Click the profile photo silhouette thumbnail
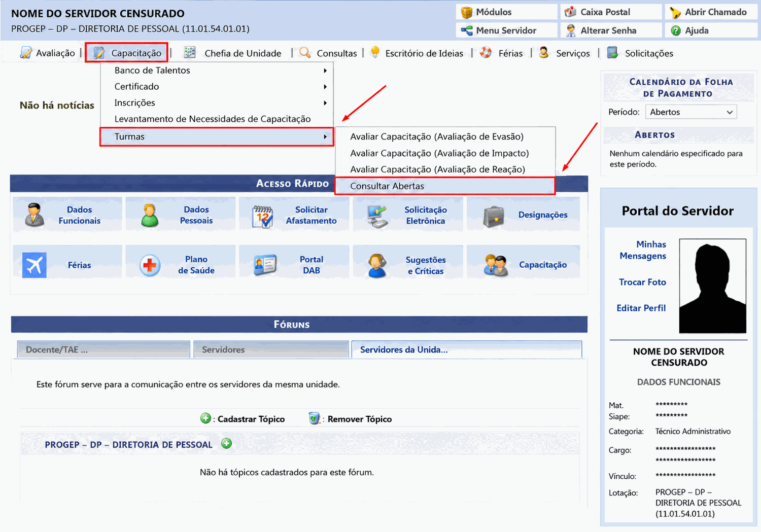761x532 pixels. (x=713, y=286)
